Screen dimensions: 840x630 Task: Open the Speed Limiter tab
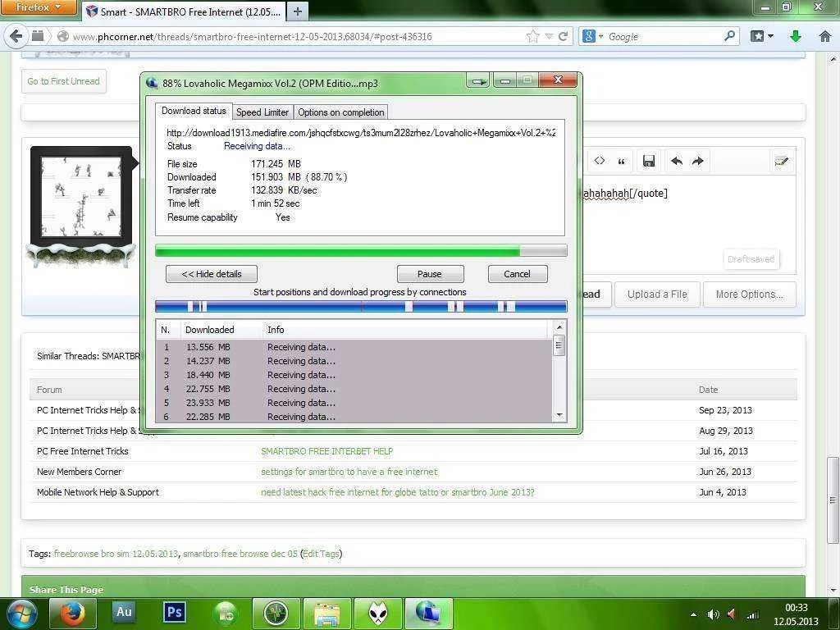(262, 112)
